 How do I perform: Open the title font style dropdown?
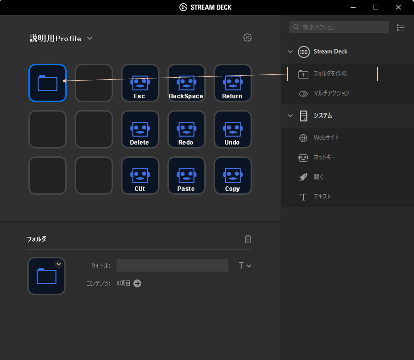[245, 266]
